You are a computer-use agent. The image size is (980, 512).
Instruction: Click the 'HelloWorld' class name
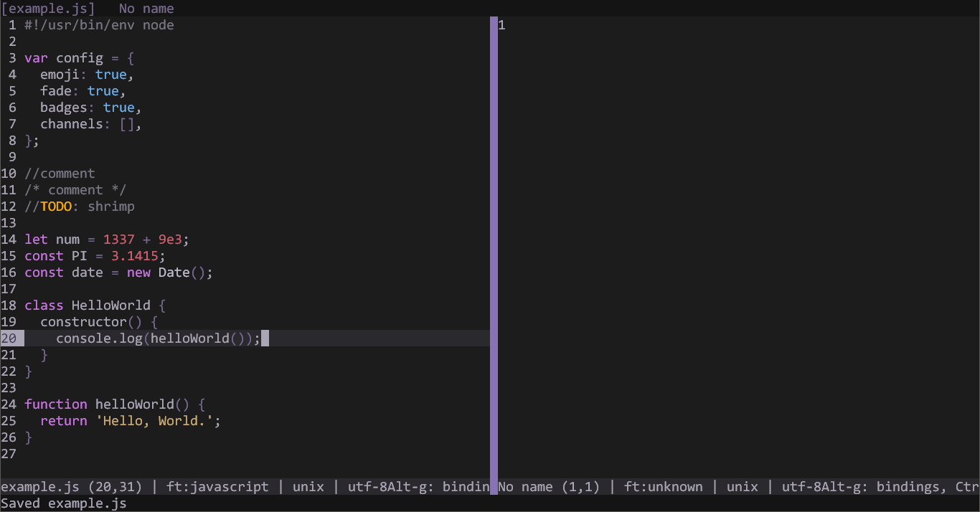[x=111, y=305]
